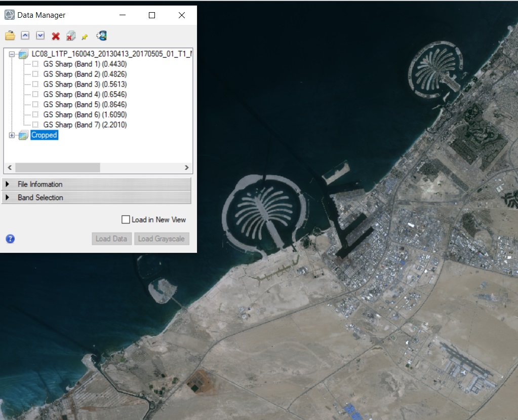
Task: Click the Open file folder icon
Action: [10, 36]
